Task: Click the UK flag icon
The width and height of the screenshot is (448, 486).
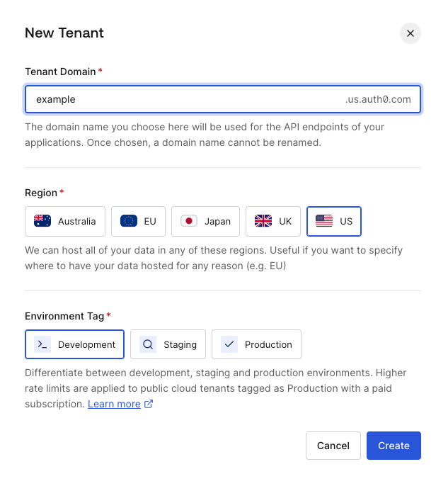Action: pyautogui.click(x=263, y=221)
